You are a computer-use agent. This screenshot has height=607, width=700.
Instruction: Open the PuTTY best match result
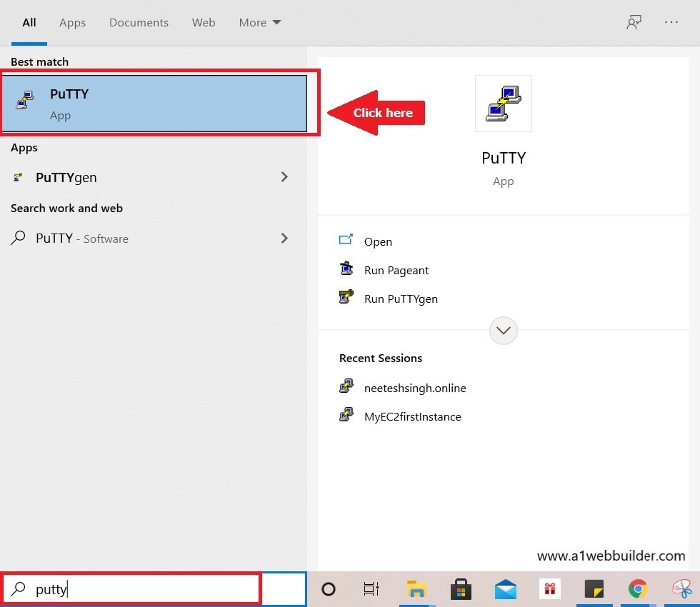point(154,104)
